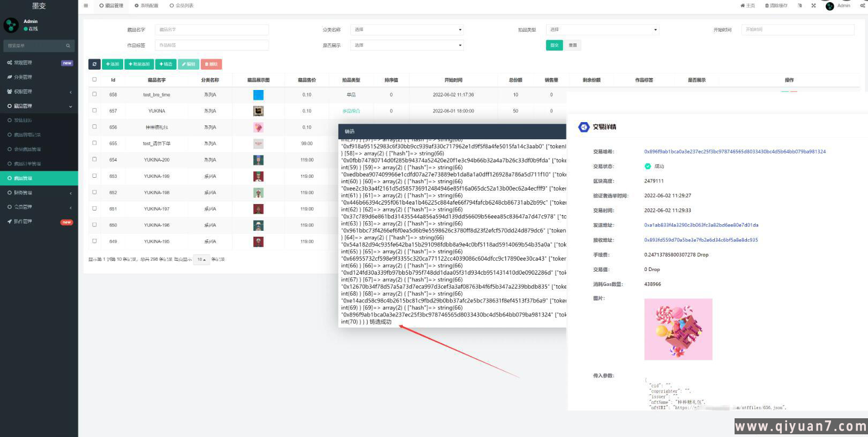Switch to the 会员列表 tab
Image resolution: width=868 pixels, height=437 pixels.
tap(182, 6)
